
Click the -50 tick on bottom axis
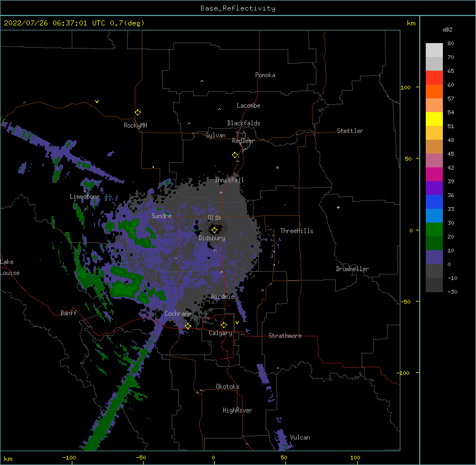tap(141, 457)
